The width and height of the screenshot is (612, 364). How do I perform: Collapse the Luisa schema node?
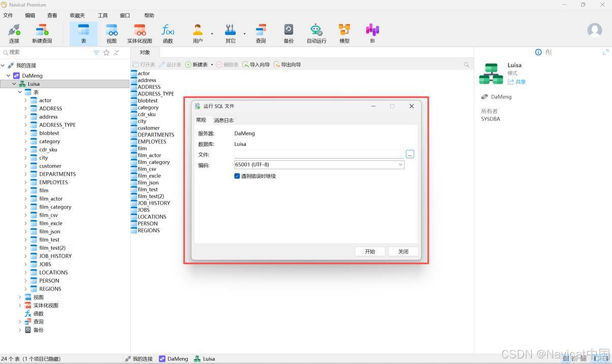[14, 84]
